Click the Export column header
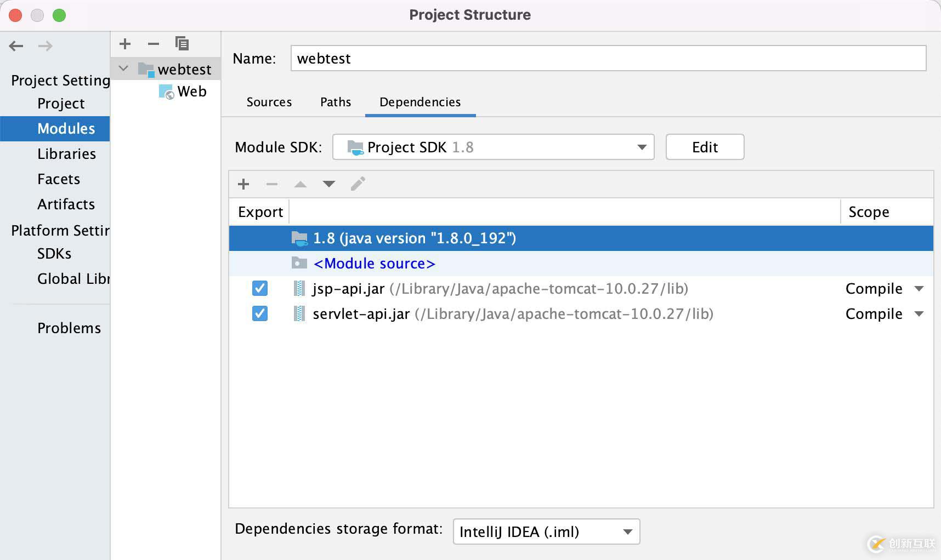The height and width of the screenshot is (560, 941). pyautogui.click(x=260, y=212)
